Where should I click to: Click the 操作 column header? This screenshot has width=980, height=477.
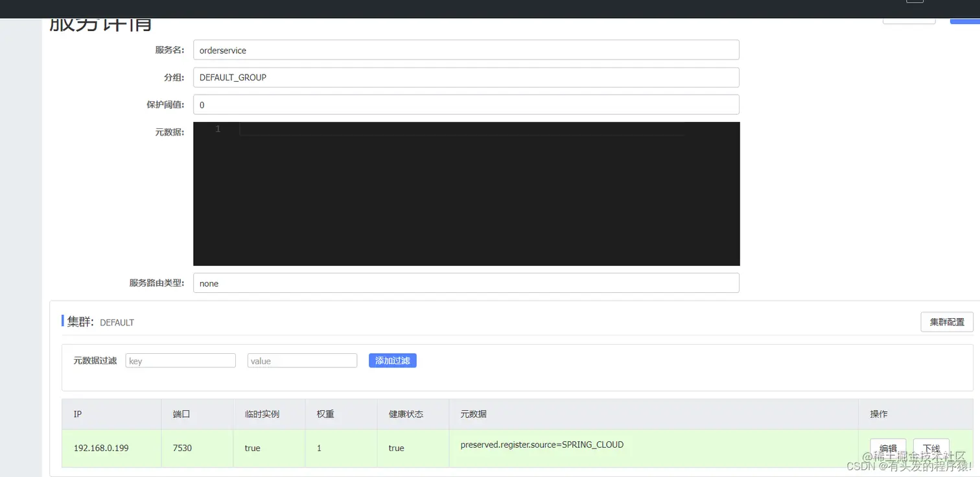(x=916, y=414)
